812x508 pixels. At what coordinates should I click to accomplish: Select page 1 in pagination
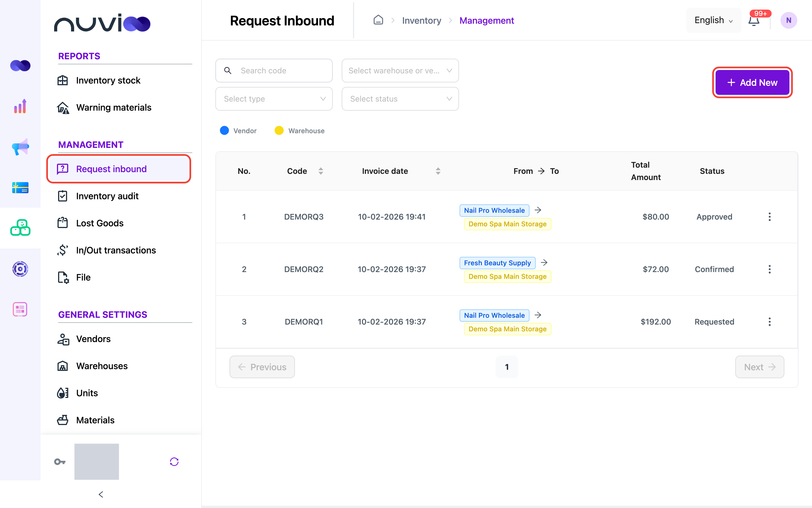(507, 367)
